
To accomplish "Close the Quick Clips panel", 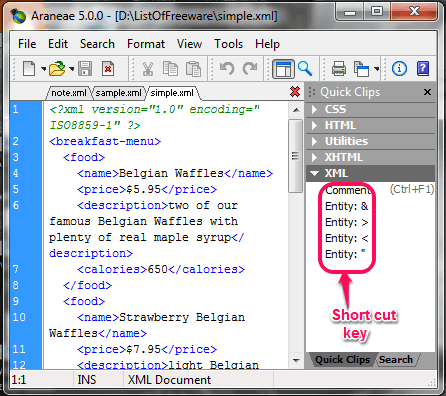I will click(427, 92).
